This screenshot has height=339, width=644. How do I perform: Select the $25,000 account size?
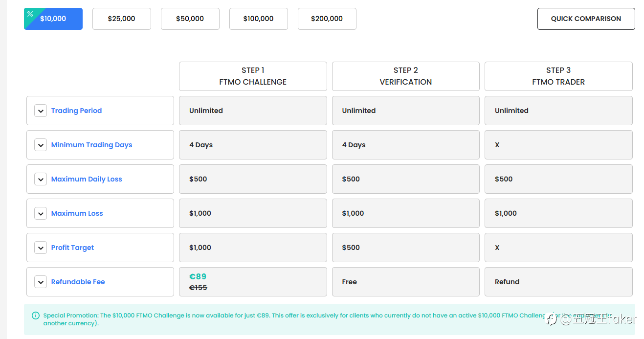tap(122, 19)
